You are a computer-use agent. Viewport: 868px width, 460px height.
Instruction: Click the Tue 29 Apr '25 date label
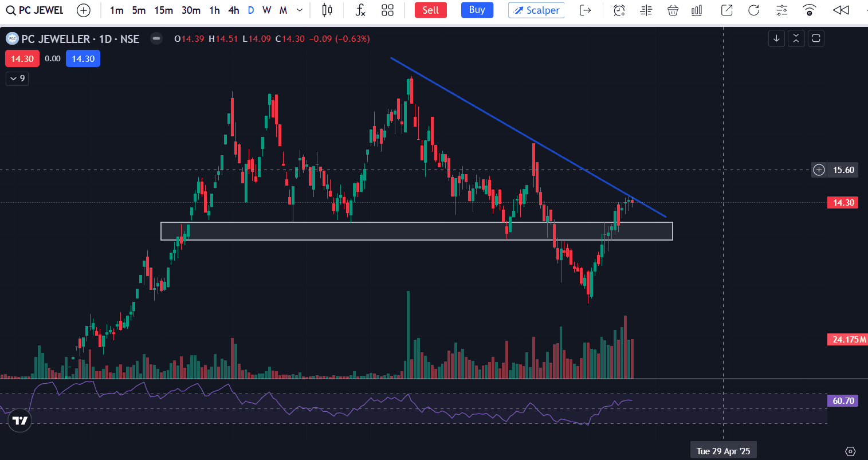pos(724,451)
